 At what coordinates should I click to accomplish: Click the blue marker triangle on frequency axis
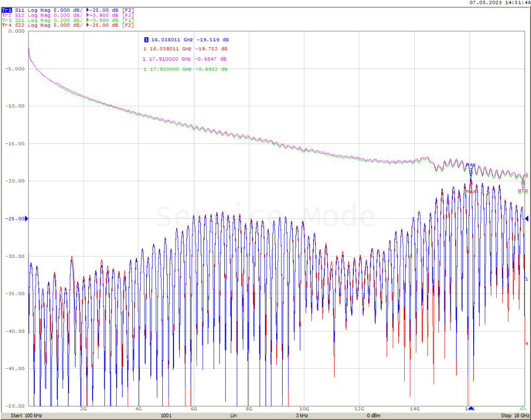click(x=471, y=408)
